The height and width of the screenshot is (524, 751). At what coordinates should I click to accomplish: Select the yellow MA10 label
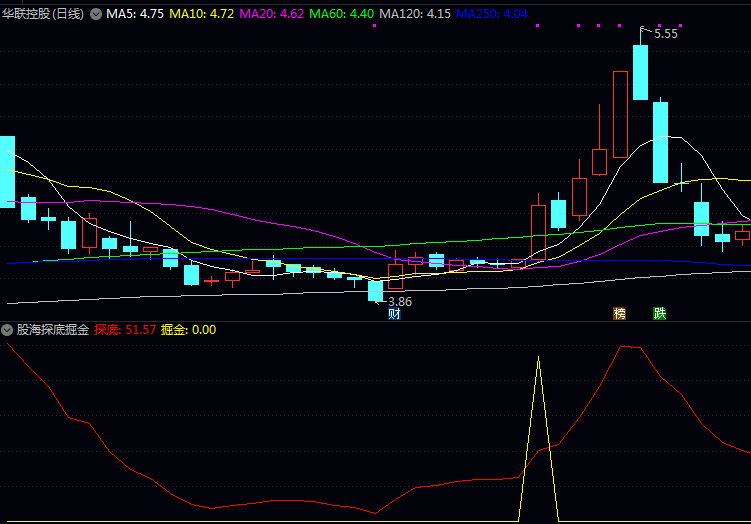tap(201, 14)
